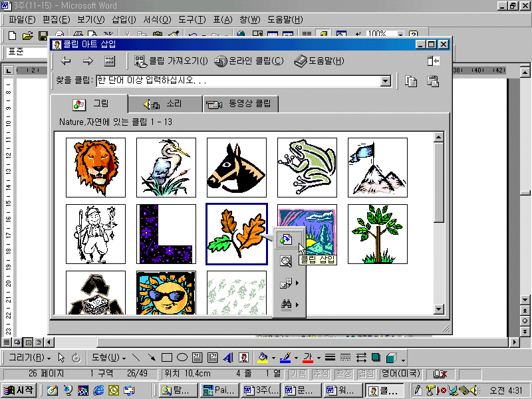This screenshot has width=532, height=399.
Task: Open Internet Explorer from quick launch
Action: coord(98,390)
